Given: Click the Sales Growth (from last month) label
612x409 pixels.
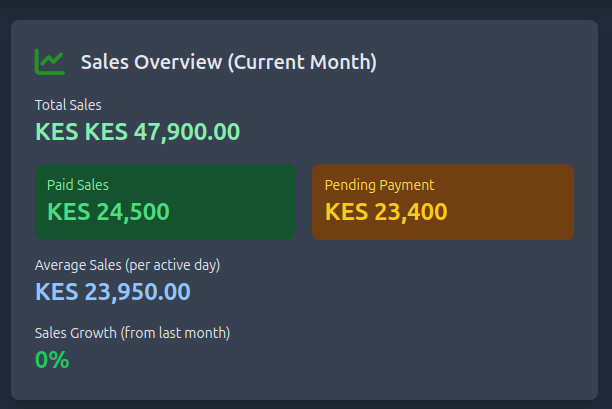Looking at the screenshot, I should (x=133, y=333).
